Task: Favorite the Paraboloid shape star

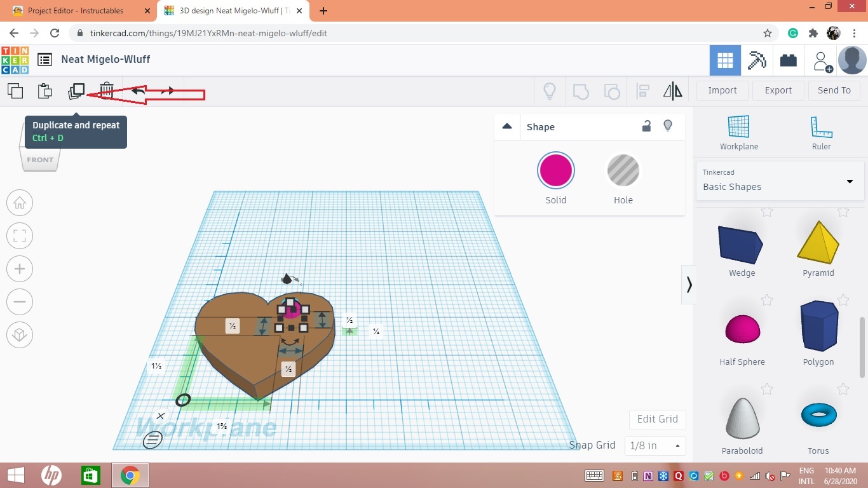Action: (x=767, y=388)
